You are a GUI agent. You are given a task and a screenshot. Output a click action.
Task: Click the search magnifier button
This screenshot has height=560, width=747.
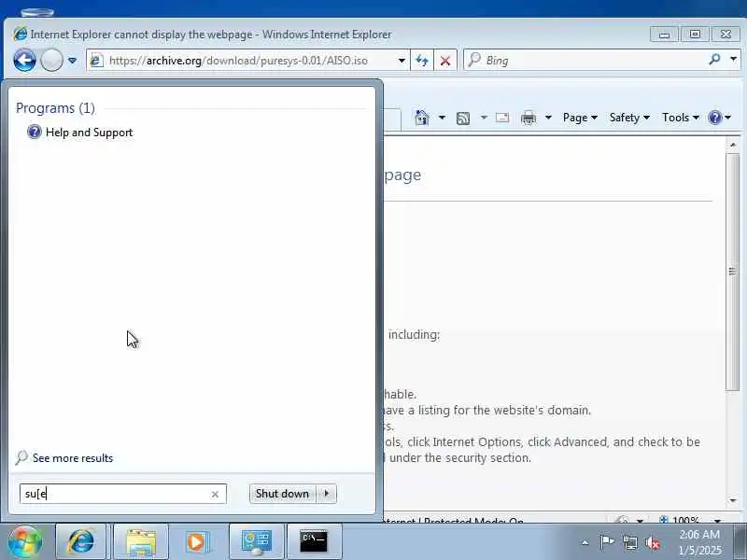pyautogui.click(x=714, y=60)
